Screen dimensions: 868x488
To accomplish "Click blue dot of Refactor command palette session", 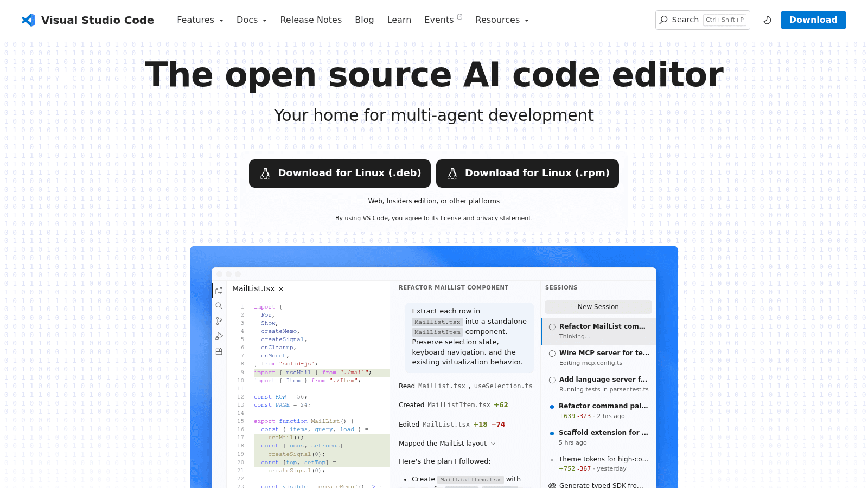I will [x=552, y=407].
